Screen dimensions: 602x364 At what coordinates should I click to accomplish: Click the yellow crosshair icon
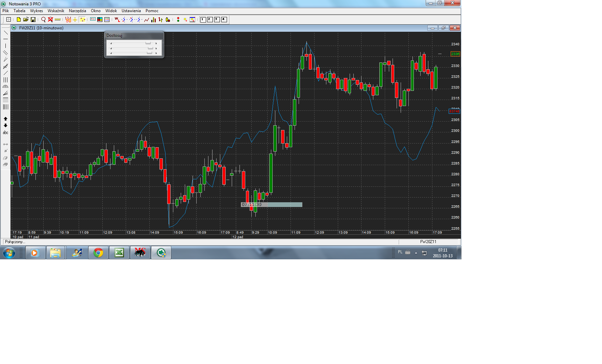(x=75, y=20)
